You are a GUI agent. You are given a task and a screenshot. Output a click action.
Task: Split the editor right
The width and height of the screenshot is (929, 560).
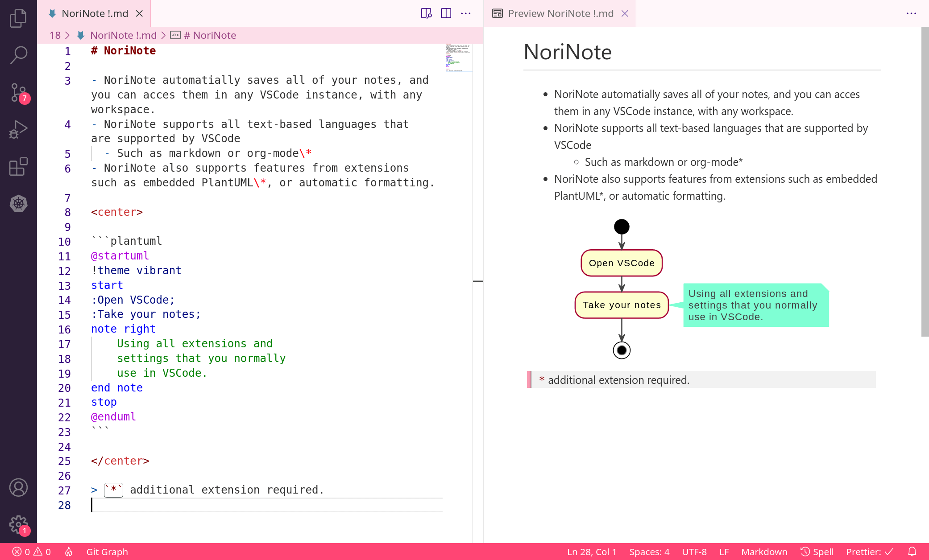click(446, 13)
